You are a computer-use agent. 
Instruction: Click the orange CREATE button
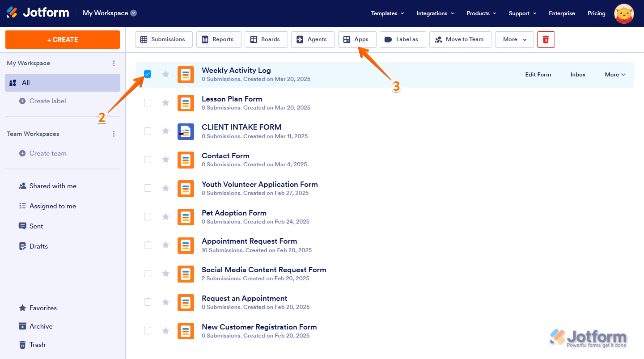click(63, 40)
